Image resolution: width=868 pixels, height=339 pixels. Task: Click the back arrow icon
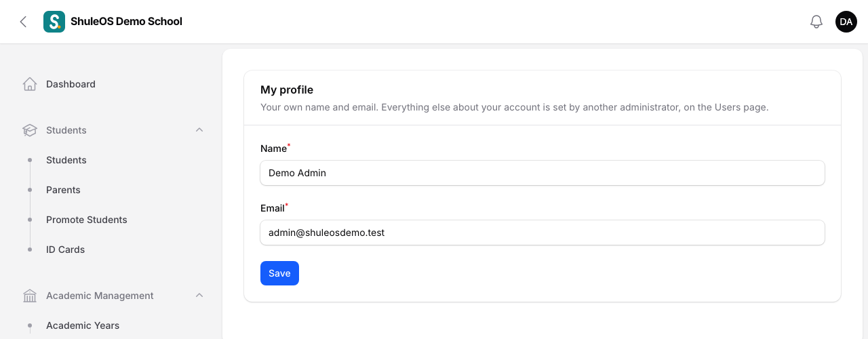tap(23, 22)
